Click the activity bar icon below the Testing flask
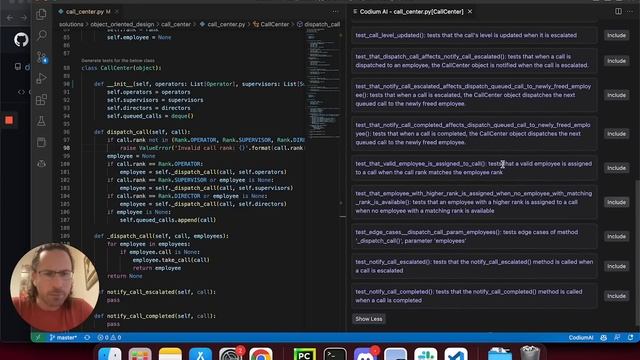 click(41, 142)
